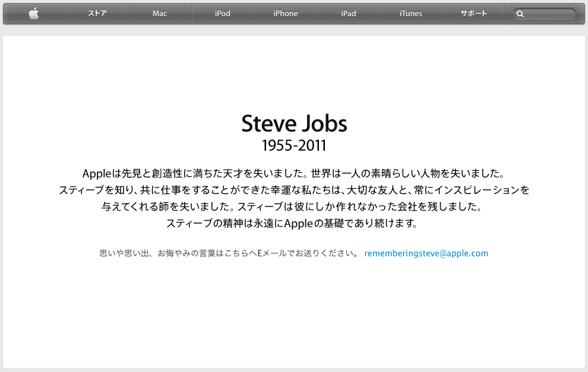Click the line starting with Appleは先見と創造性
588x372 pixels.
pyautogui.click(x=294, y=173)
